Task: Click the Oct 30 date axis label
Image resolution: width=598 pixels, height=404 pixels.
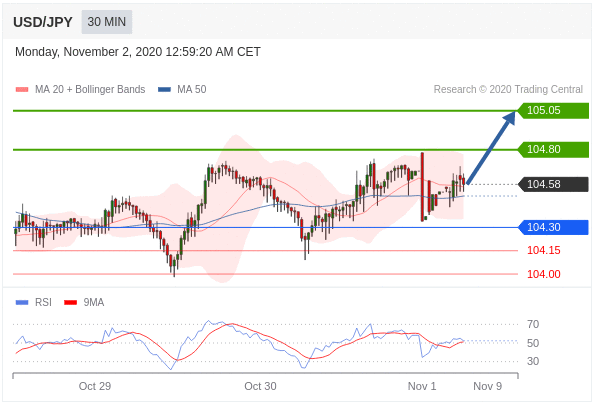Action: pyautogui.click(x=260, y=386)
